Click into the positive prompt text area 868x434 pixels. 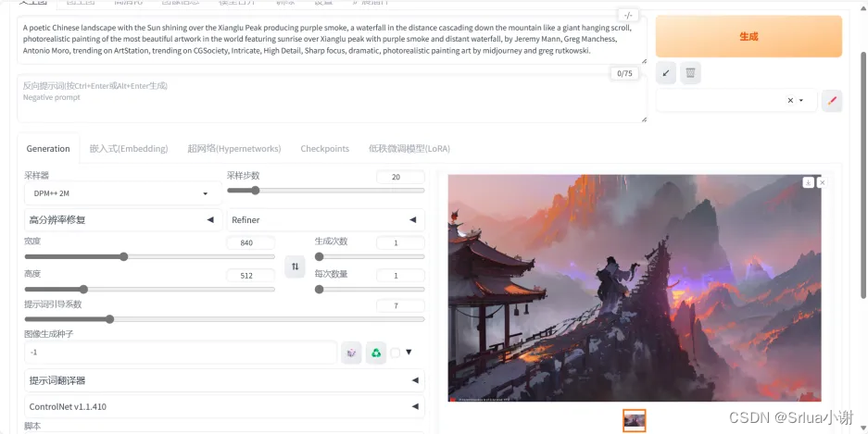[333, 41]
